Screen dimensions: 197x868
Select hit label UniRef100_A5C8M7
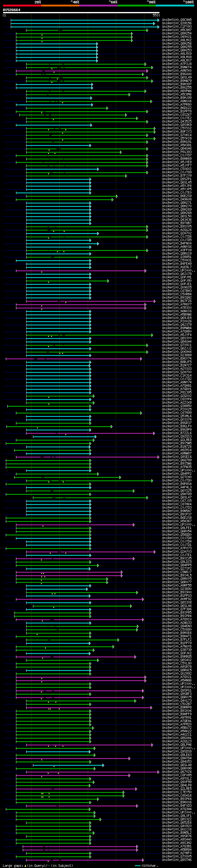[x=177, y=30]
